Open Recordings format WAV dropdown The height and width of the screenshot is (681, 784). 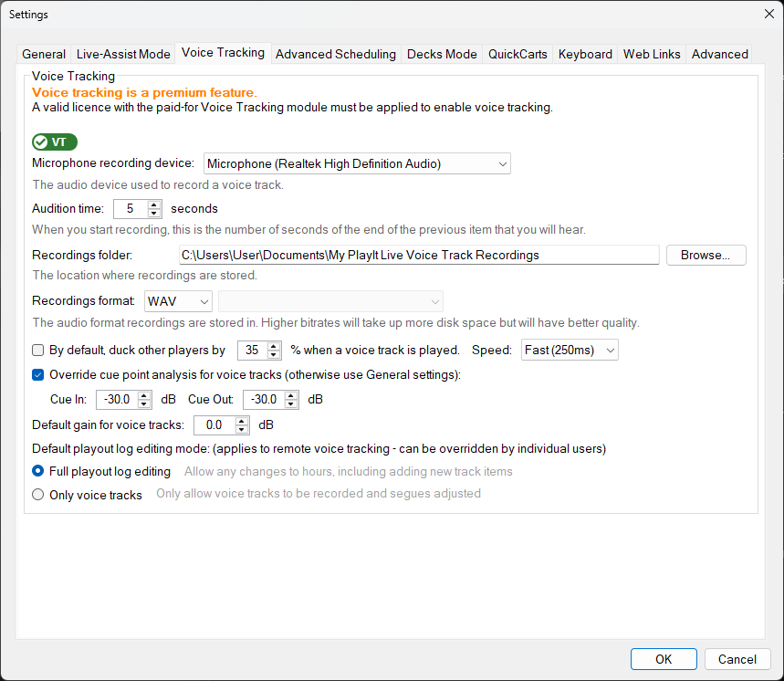pyautogui.click(x=178, y=301)
